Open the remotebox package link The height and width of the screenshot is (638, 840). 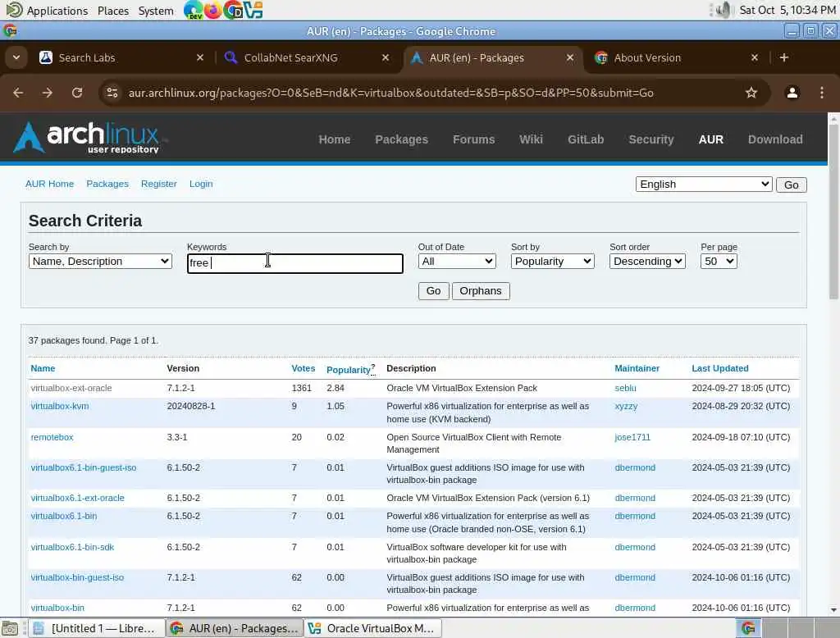click(52, 437)
